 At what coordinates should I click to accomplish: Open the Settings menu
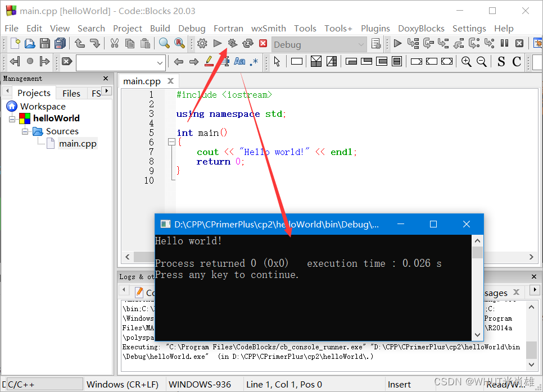469,29
